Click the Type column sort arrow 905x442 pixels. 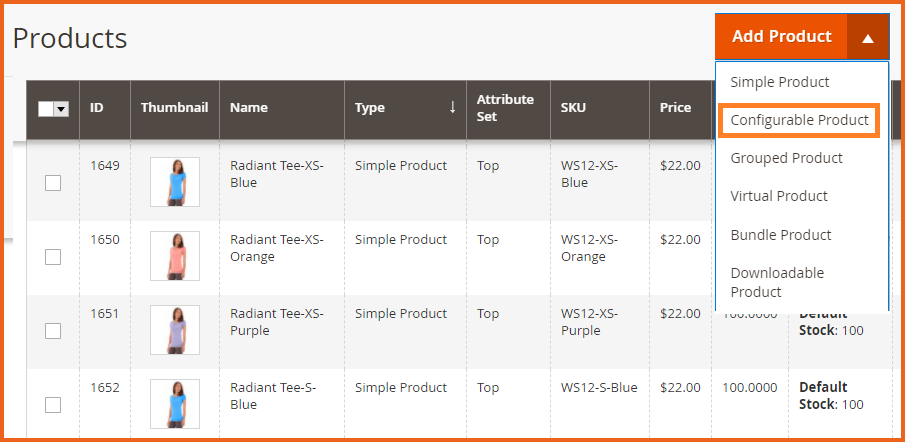[452, 107]
